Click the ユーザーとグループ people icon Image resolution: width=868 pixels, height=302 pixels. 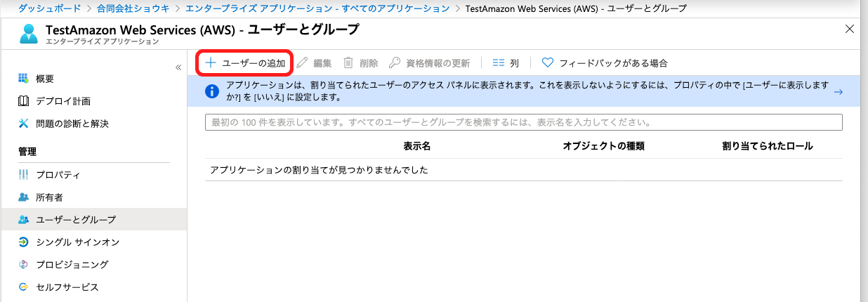[x=23, y=219]
